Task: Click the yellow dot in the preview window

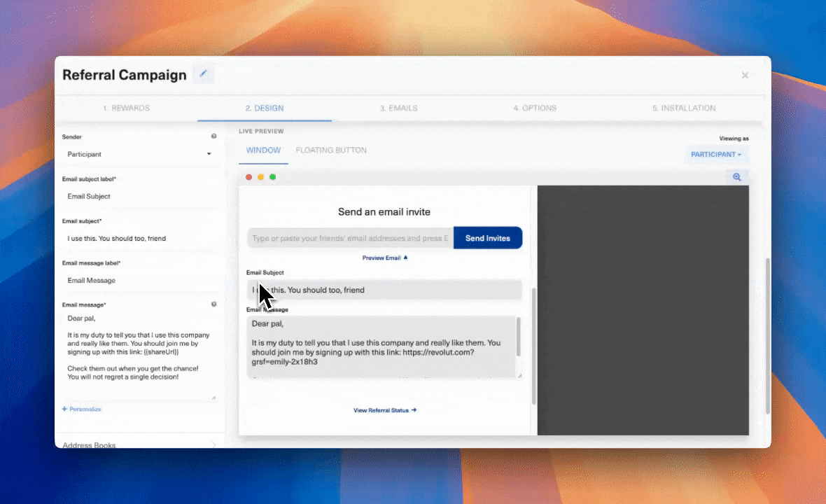Action: point(260,177)
